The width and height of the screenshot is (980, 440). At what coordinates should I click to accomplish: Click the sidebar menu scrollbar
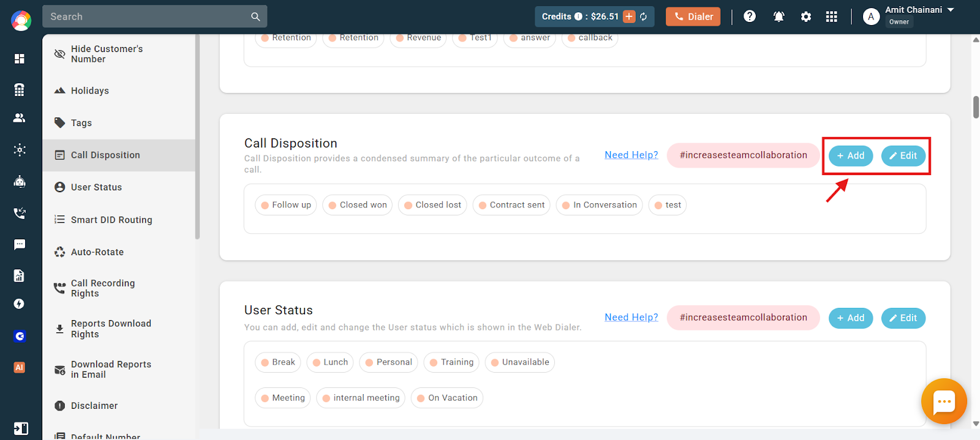coord(197,138)
